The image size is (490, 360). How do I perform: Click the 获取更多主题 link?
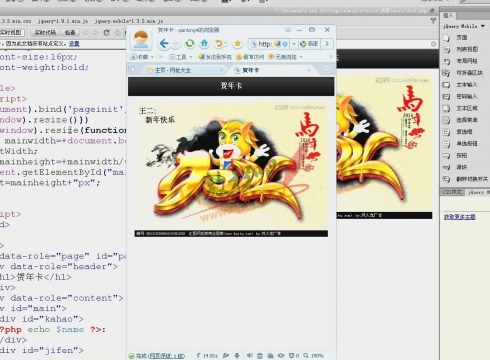459,217
